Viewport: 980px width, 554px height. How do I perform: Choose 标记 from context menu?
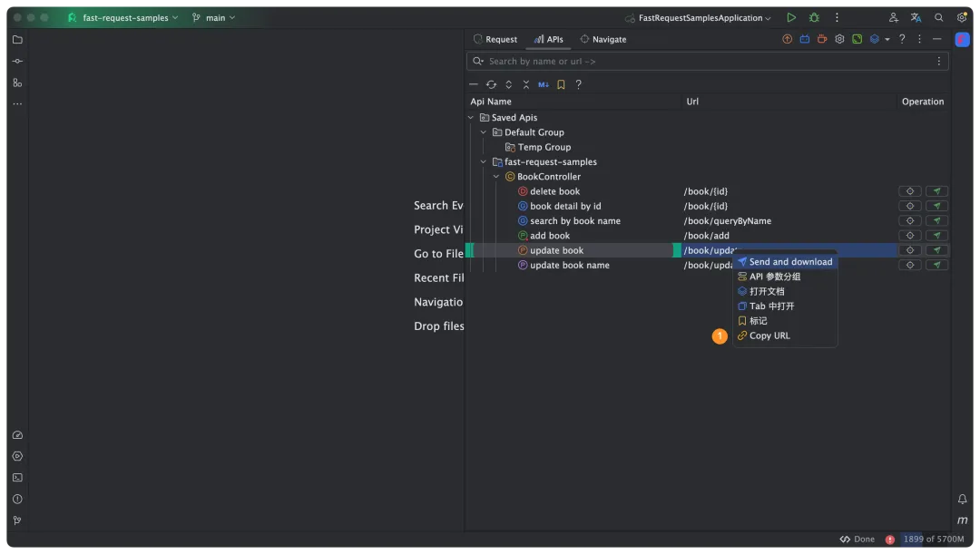pos(785,321)
